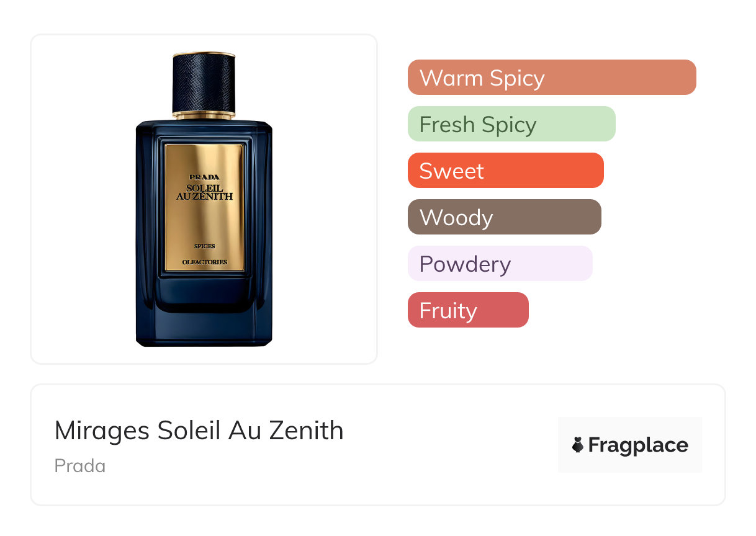Screen dimensions: 756x536
Task: Select the Warm Spicy accord bar
Action: [552, 78]
